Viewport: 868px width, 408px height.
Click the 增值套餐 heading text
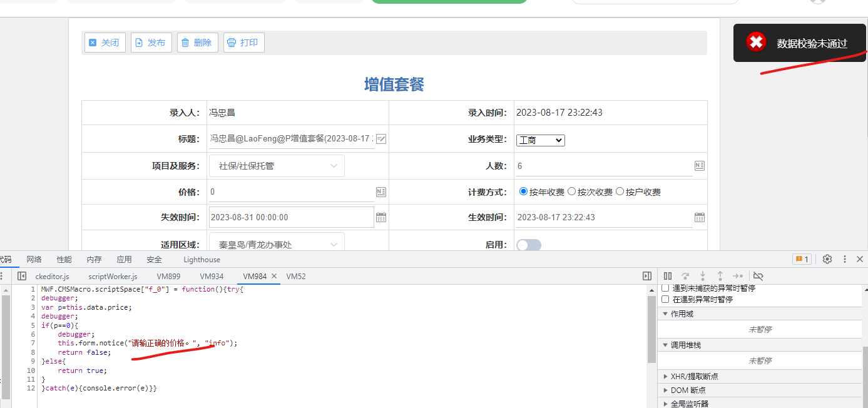point(394,84)
